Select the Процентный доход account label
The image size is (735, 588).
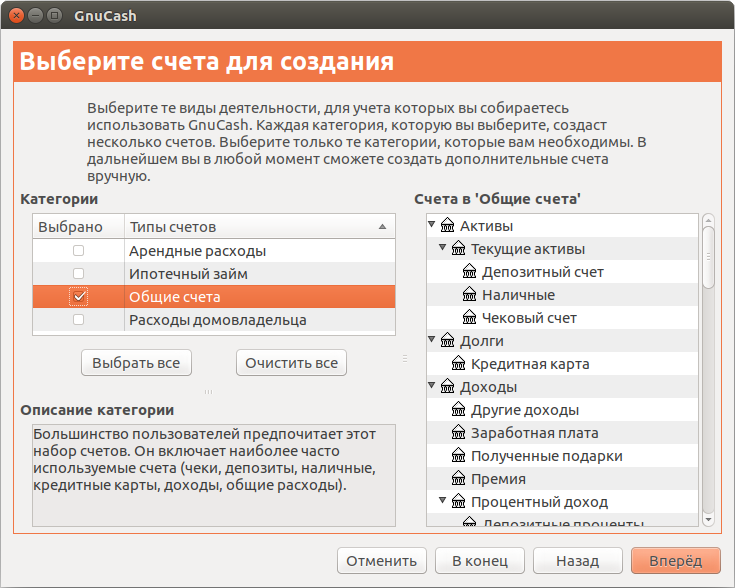(x=539, y=502)
